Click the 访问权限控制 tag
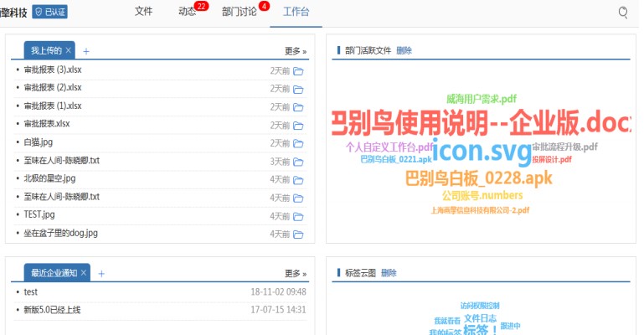Image resolution: width=644 pixels, height=335 pixels. click(480, 306)
